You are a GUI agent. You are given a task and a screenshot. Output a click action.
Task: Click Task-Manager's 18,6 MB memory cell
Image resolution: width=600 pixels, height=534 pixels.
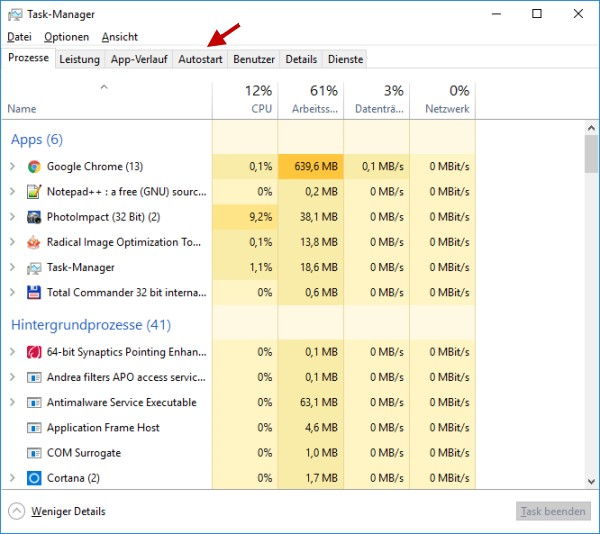tap(311, 267)
